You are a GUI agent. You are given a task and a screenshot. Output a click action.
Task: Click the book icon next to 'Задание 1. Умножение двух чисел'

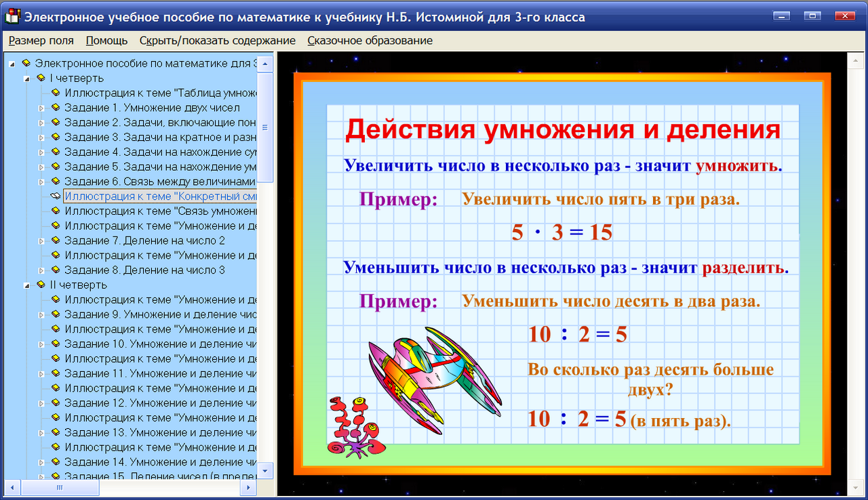click(55, 107)
